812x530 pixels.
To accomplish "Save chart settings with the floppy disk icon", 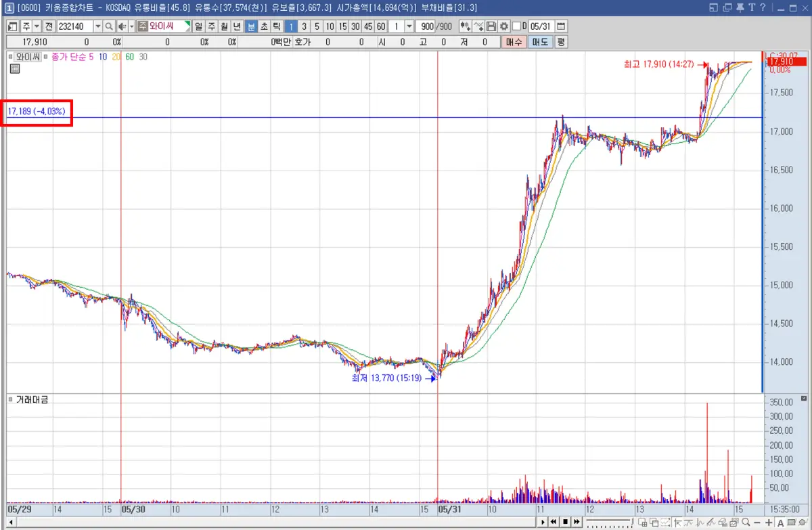I will click(x=491, y=26).
